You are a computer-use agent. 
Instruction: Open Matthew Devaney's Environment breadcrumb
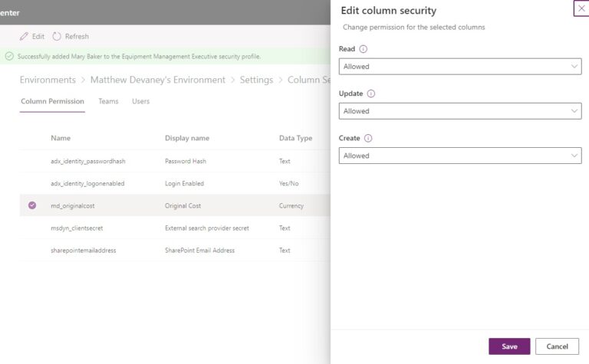coord(158,80)
